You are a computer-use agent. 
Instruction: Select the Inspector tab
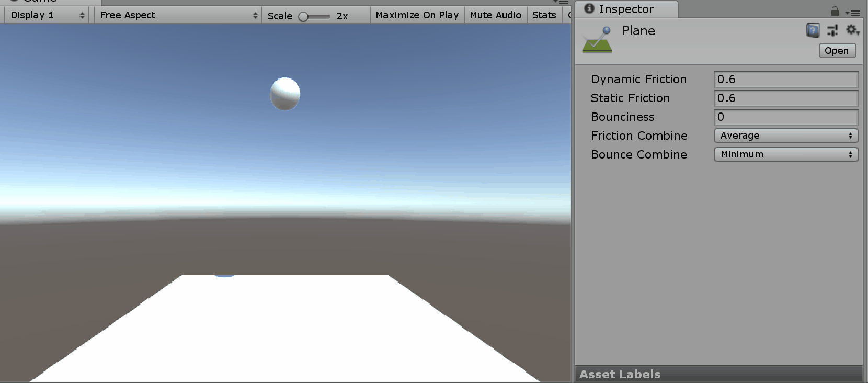[x=626, y=9]
